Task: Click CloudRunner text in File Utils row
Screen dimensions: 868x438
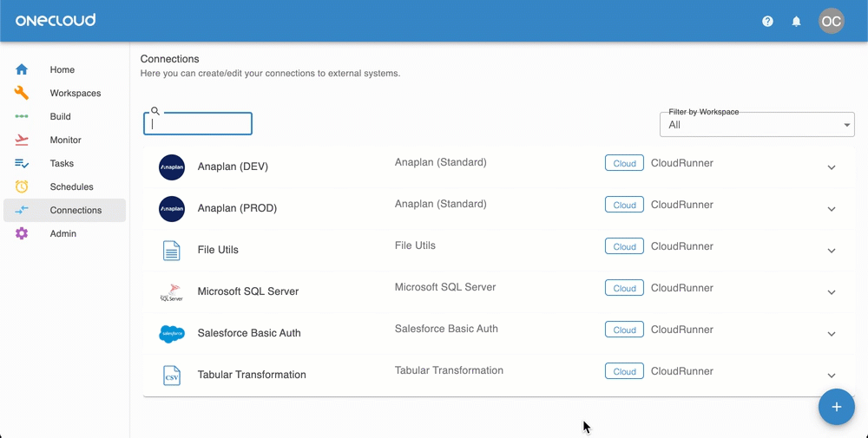Action: tap(682, 246)
